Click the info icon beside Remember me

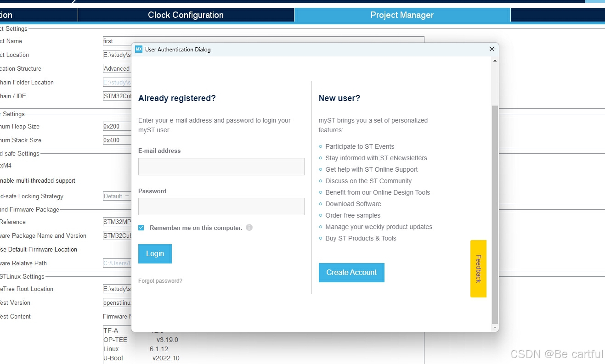point(249,228)
